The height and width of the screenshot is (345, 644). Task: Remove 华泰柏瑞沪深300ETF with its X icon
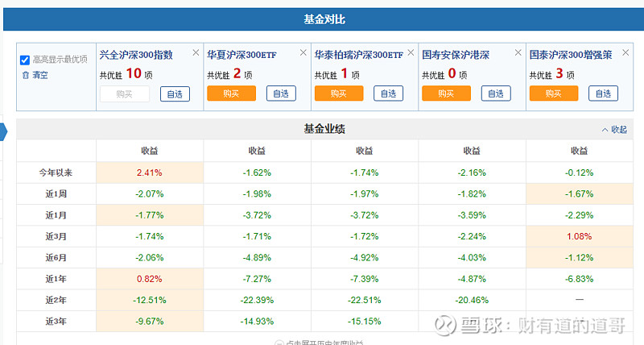click(x=411, y=52)
